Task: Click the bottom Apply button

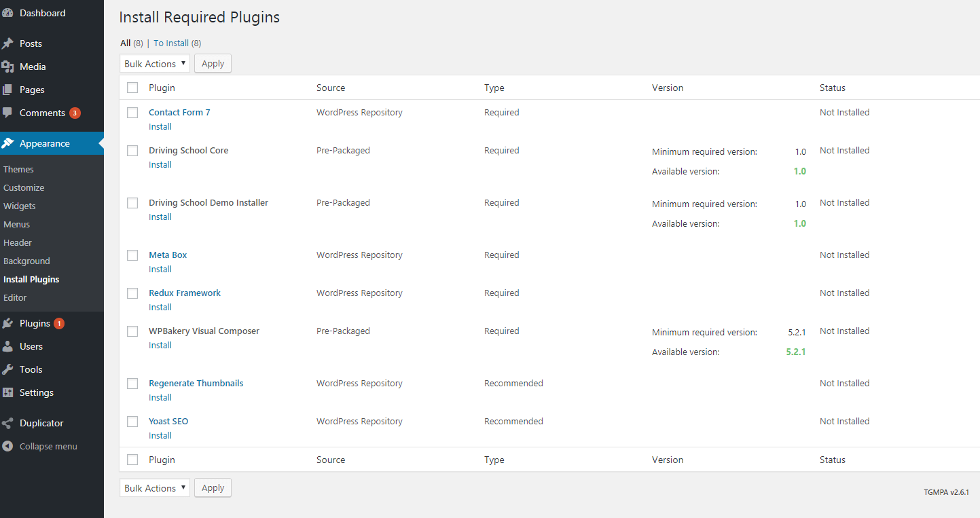Action: tap(213, 488)
